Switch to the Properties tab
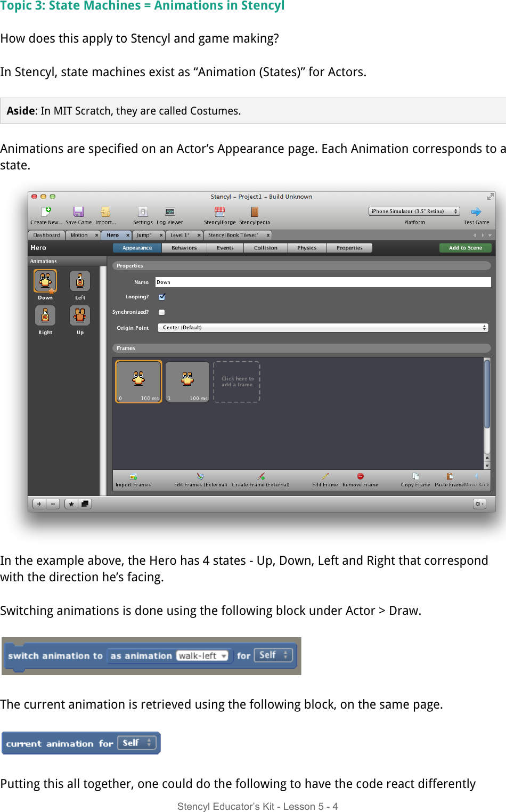This screenshot has width=506, height=812. click(x=349, y=248)
